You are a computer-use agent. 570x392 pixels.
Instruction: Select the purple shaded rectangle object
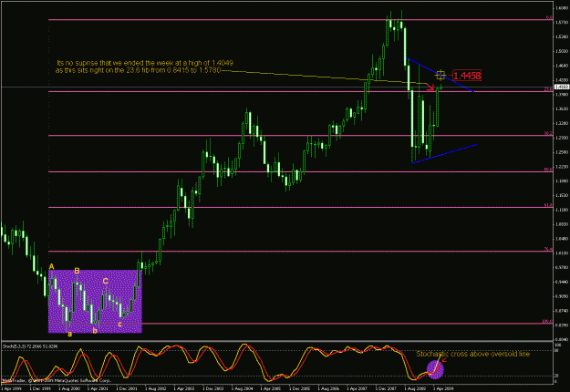click(x=95, y=301)
